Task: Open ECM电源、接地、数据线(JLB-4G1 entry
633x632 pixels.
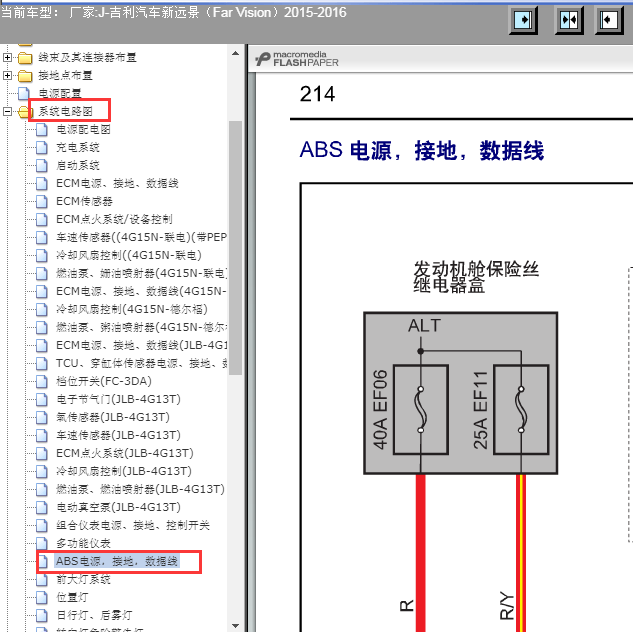Action: [141, 345]
